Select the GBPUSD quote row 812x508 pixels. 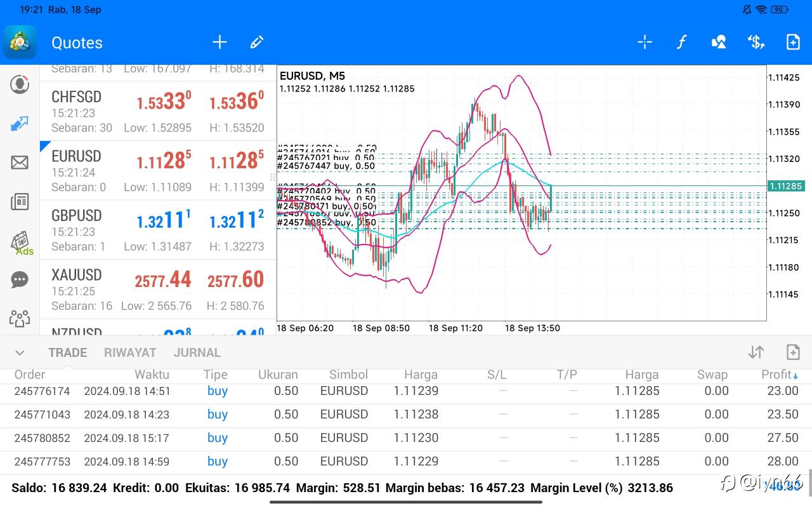pyautogui.click(x=157, y=230)
